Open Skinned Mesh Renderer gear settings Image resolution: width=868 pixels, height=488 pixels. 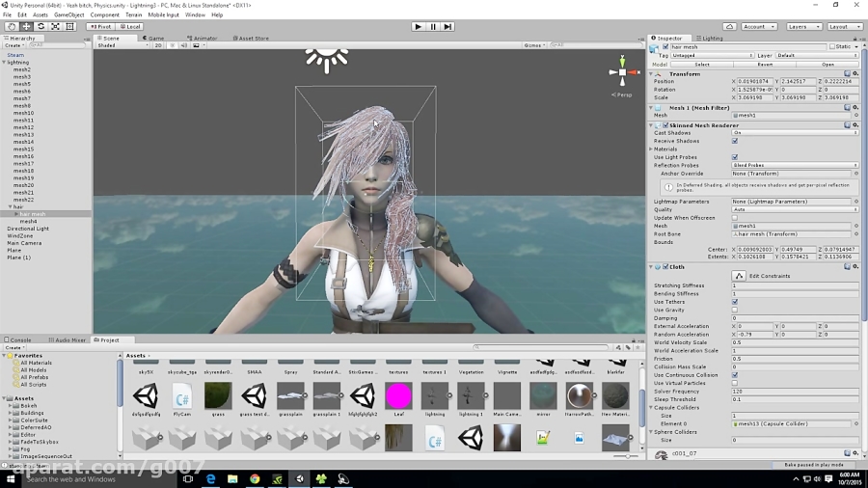point(855,125)
